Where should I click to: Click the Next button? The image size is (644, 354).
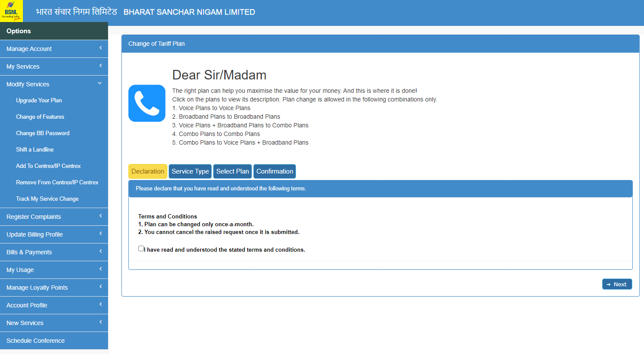[x=617, y=284]
